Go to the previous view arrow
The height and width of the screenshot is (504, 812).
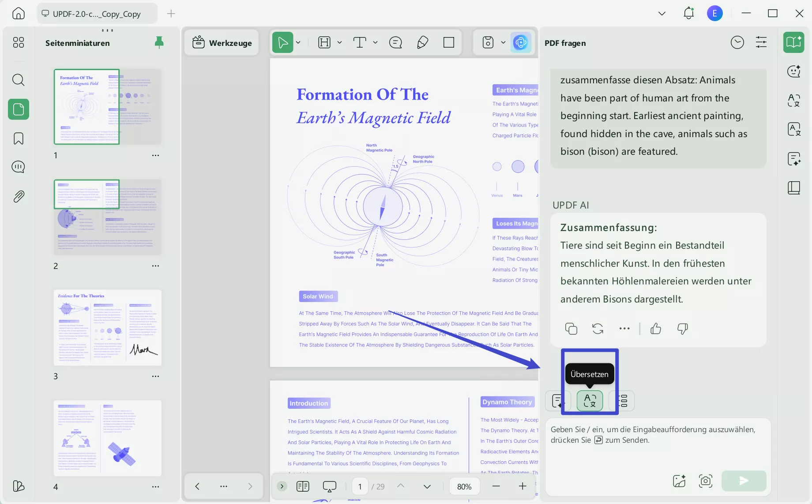click(x=197, y=486)
